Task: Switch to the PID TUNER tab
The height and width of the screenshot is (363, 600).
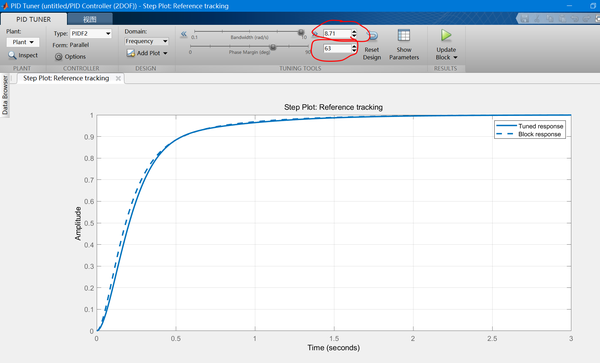Action: (x=33, y=19)
